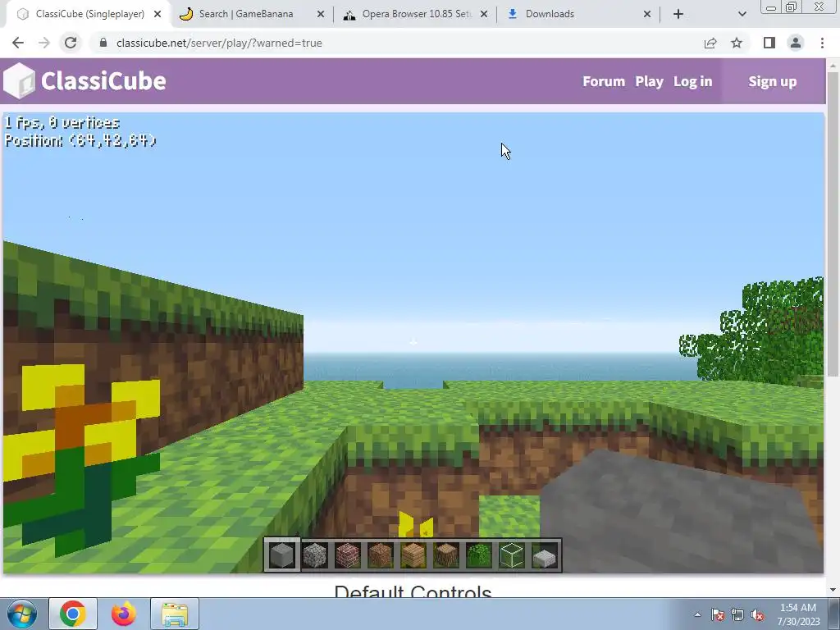Open a new browser tab
The image size is (840, 630).
(678, 14)
